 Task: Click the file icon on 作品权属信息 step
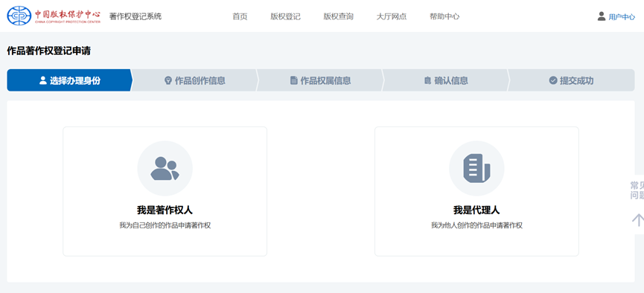click(x=293, y=80)
